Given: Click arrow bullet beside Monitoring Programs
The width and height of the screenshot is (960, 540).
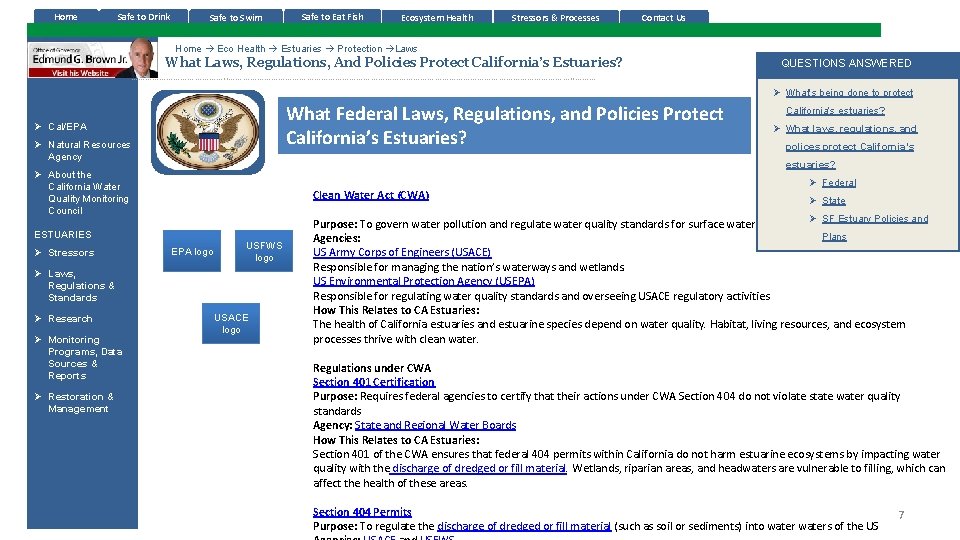Looking at the screenshot, I should [38, 339].
